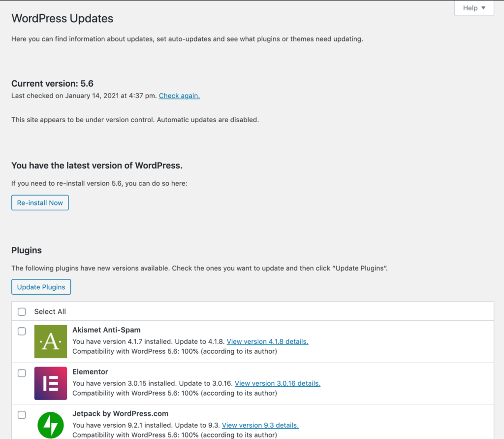View version 3.0.16 details for Elementor
504x439 pixels.
point(278,383)
